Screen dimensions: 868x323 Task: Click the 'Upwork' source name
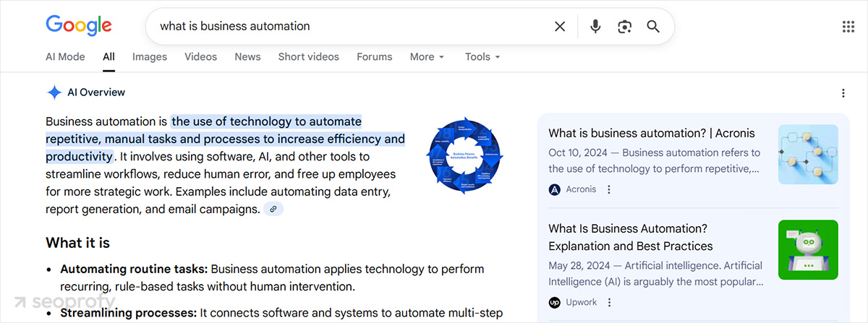coord(582,302)
